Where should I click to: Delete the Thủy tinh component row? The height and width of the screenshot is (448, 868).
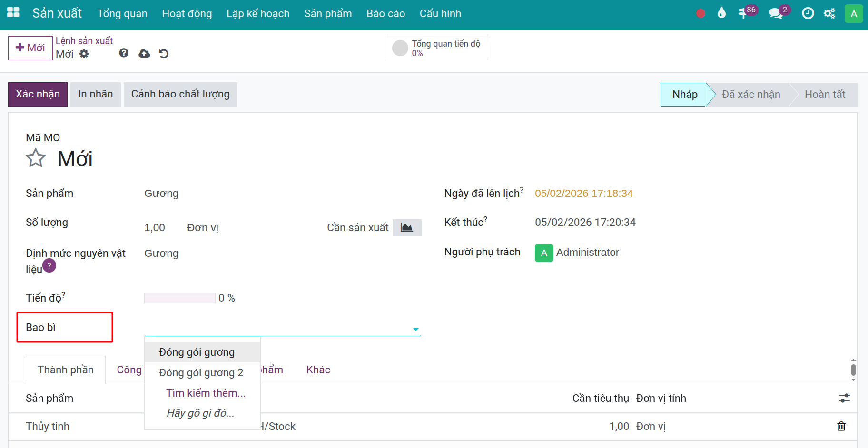coord(841,426)
